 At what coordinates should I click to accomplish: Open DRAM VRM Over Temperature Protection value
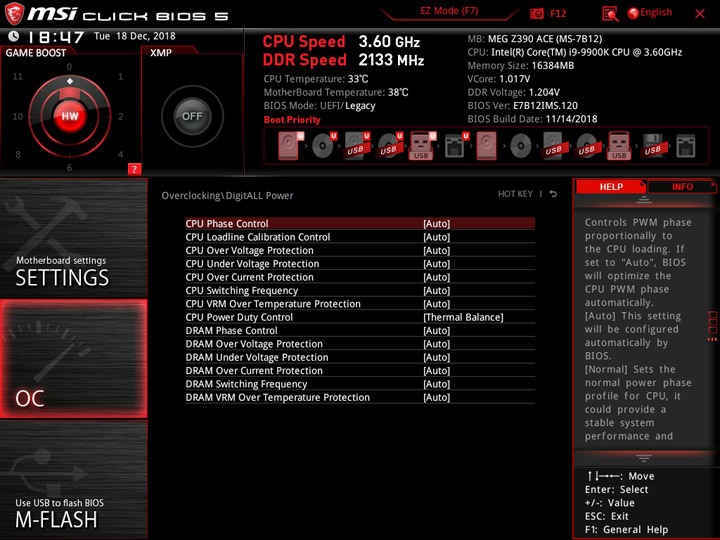[x=436, y=397]
